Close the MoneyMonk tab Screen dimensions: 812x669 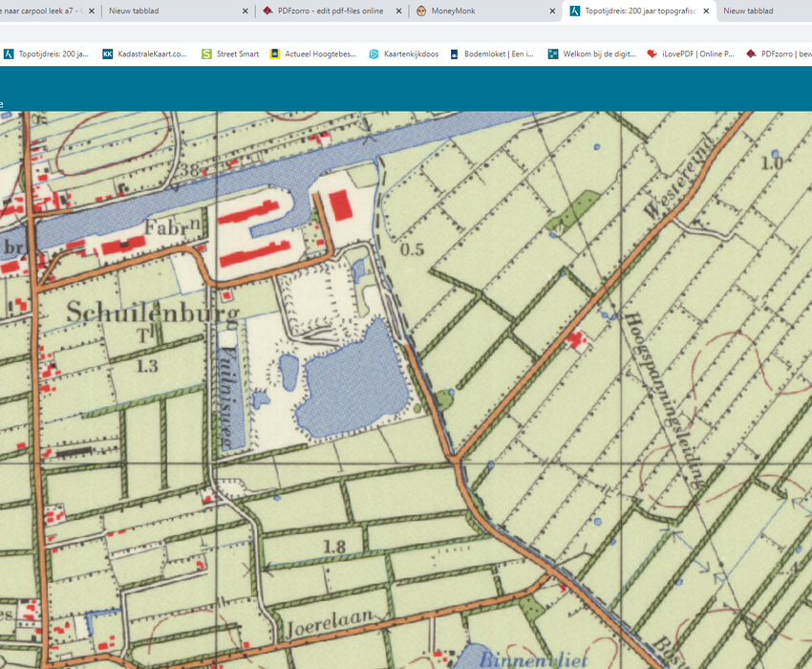click(x=552, y=11)
